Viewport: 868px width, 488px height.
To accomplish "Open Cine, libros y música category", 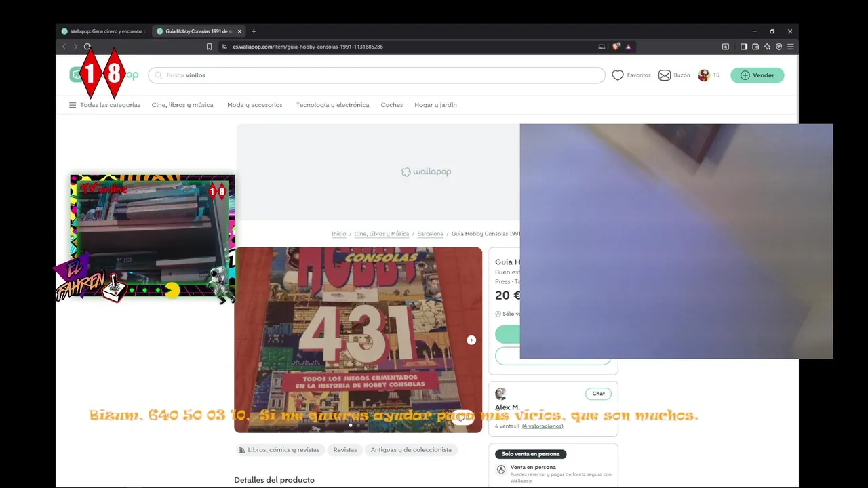I will 182,105.
